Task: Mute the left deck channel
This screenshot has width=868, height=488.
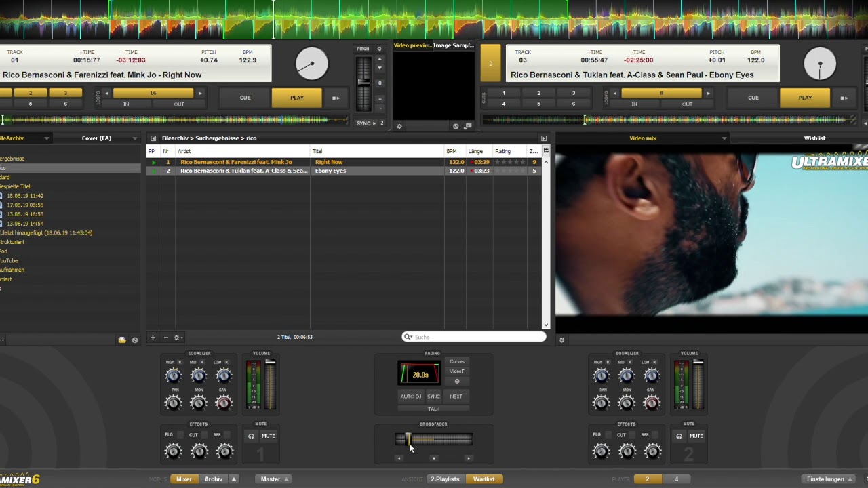Action: click(269, 436)
